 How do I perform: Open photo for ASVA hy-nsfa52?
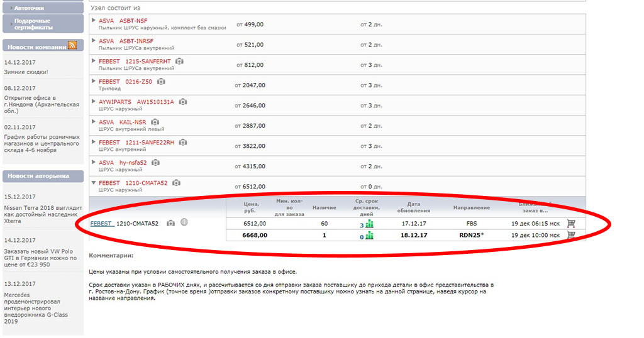point(155,163)
